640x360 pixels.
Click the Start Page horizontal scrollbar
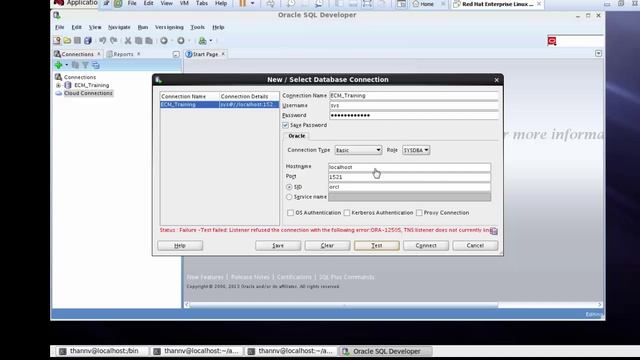[x=343, y=304]
